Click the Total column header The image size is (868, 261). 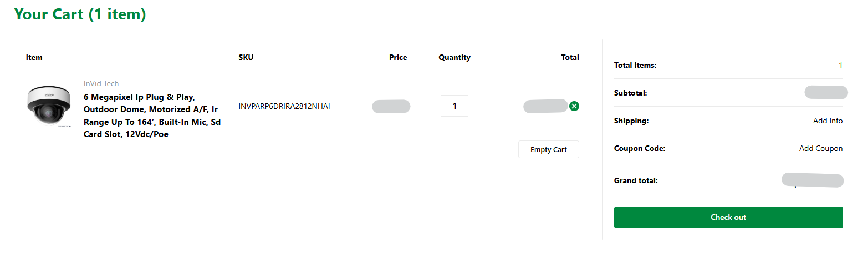pos(569,57)
